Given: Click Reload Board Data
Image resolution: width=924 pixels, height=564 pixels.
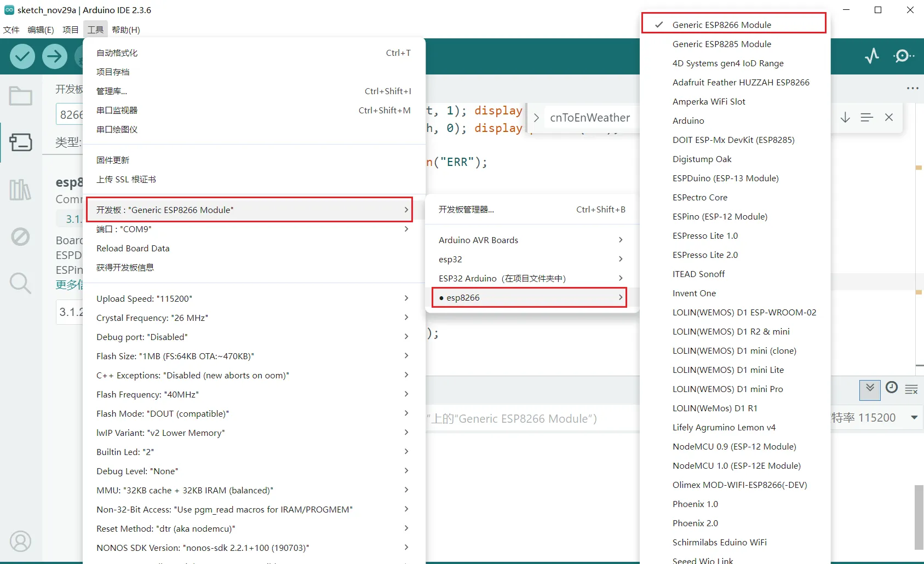Looking at the screenshot, I should (x=254, y=248).
